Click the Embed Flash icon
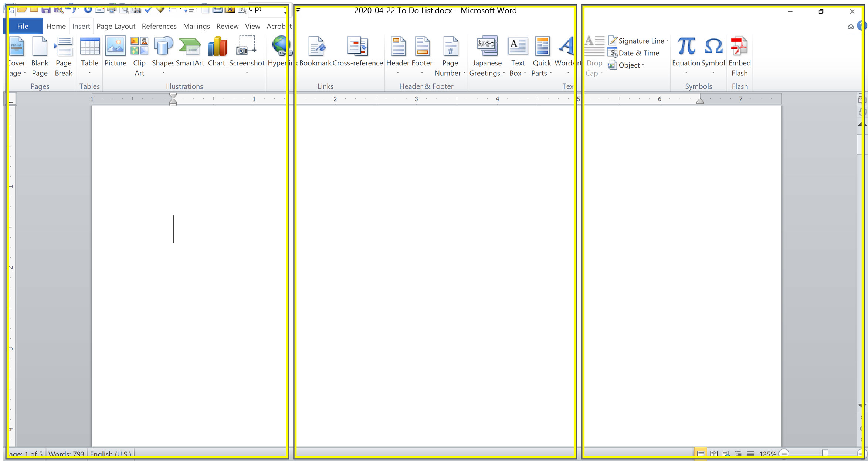This screenshot has width=868, height=461. [x=739, y=55]
